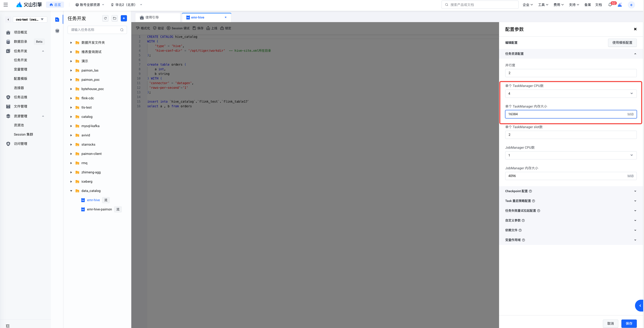The image size is (644, 328).
Task: Click the notification bell icon
Action: tap(610, 5)
